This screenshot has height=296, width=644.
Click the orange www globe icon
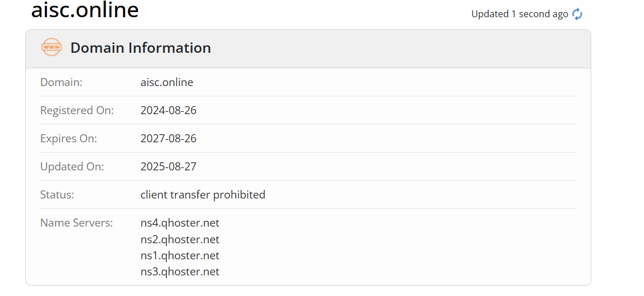52,47
